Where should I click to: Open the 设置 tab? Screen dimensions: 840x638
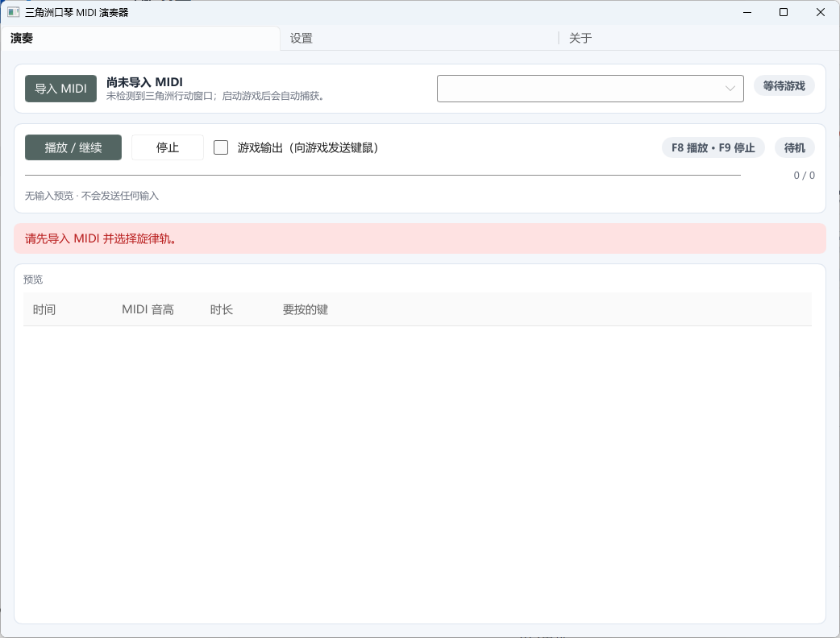[419, 38]
